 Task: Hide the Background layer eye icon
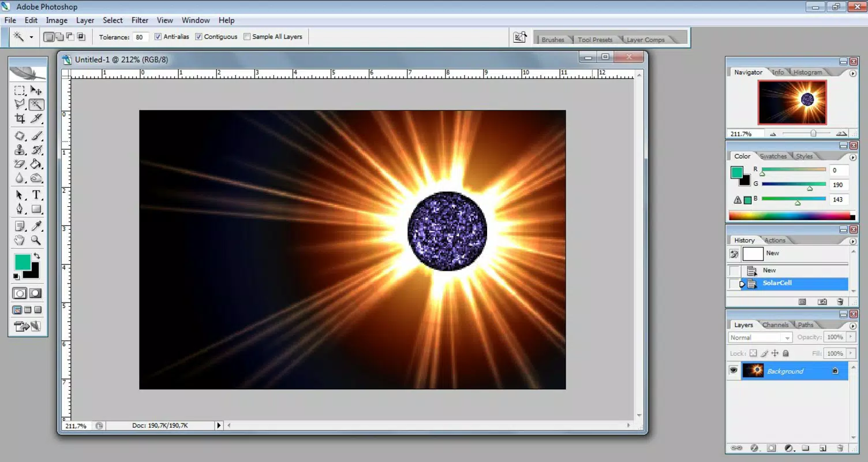click(x=734, y=371)
